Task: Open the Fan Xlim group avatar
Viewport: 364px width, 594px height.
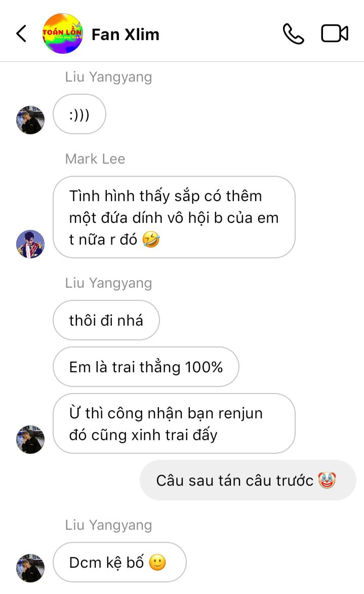Action: (x=62, y=33)
